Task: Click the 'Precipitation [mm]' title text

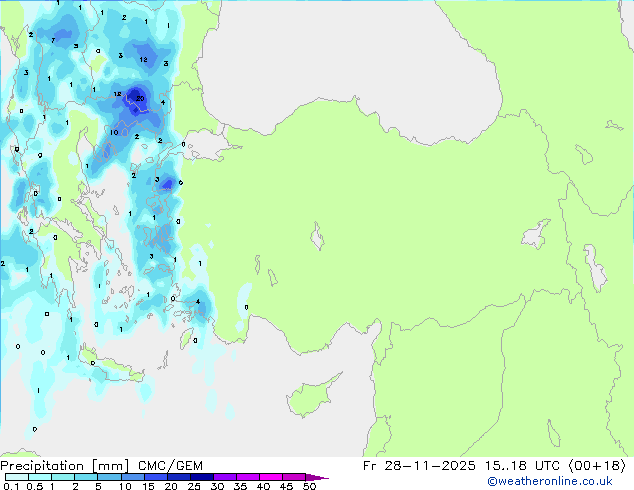Action: [65, 466]
